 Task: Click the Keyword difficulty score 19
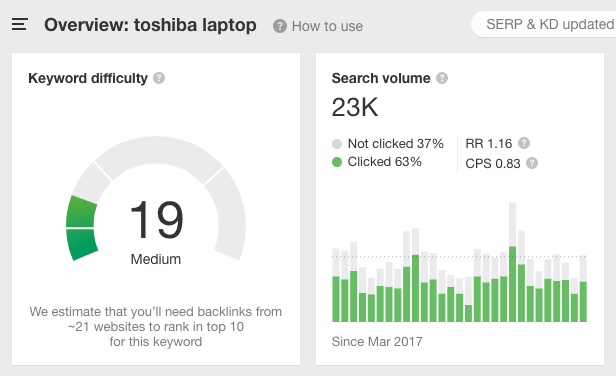coord(156,219)
